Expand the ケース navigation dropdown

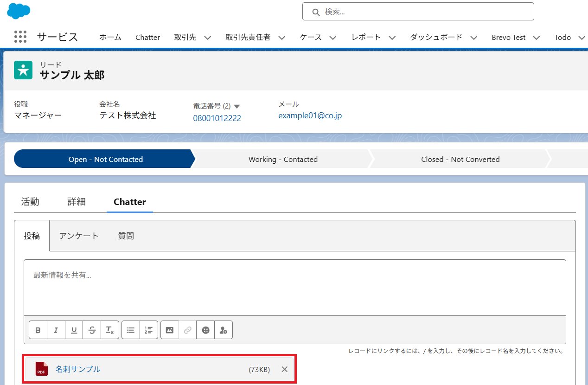point(332,38)
